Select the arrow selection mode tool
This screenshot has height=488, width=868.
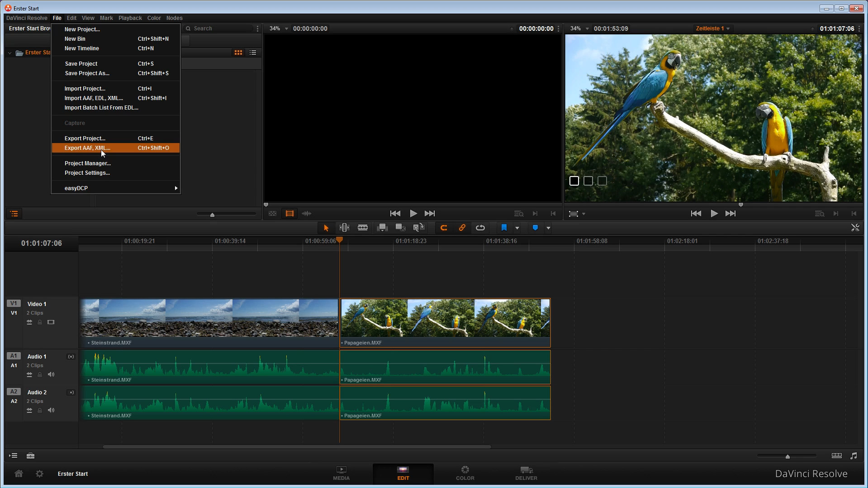click(x=326, y=228)
